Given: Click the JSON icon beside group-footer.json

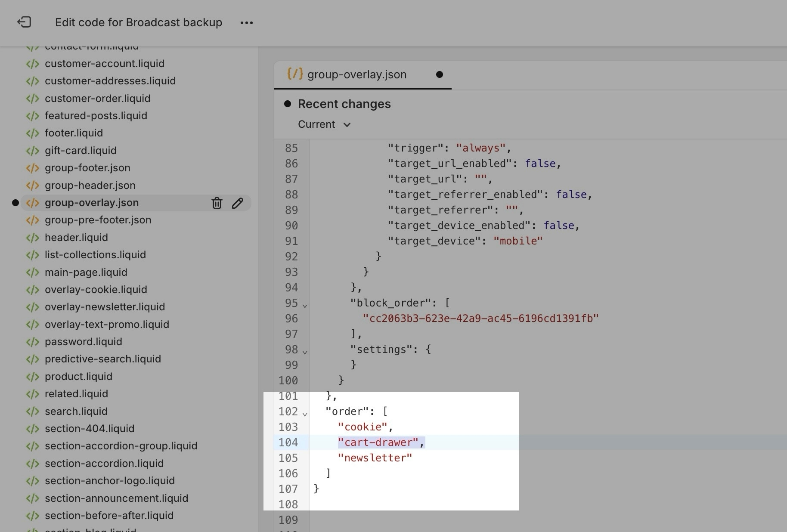Looking at the screenshot, I should (33, 168).
